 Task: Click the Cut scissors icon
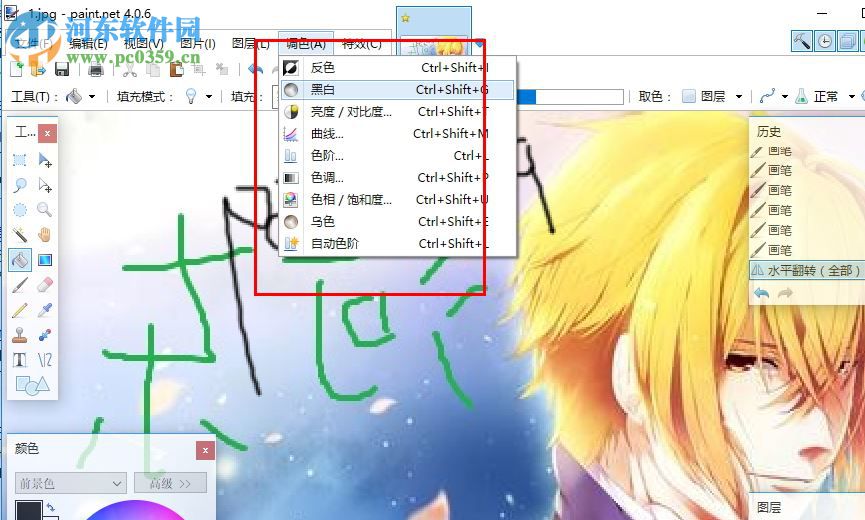(130, 69)
